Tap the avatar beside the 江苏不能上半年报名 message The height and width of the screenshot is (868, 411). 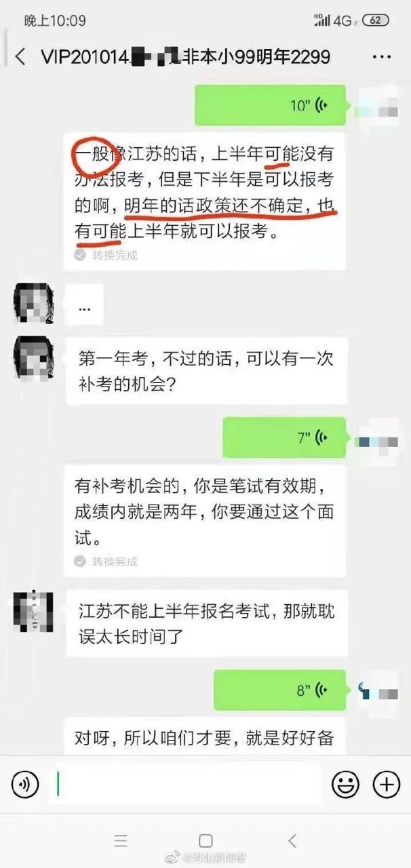34,611
